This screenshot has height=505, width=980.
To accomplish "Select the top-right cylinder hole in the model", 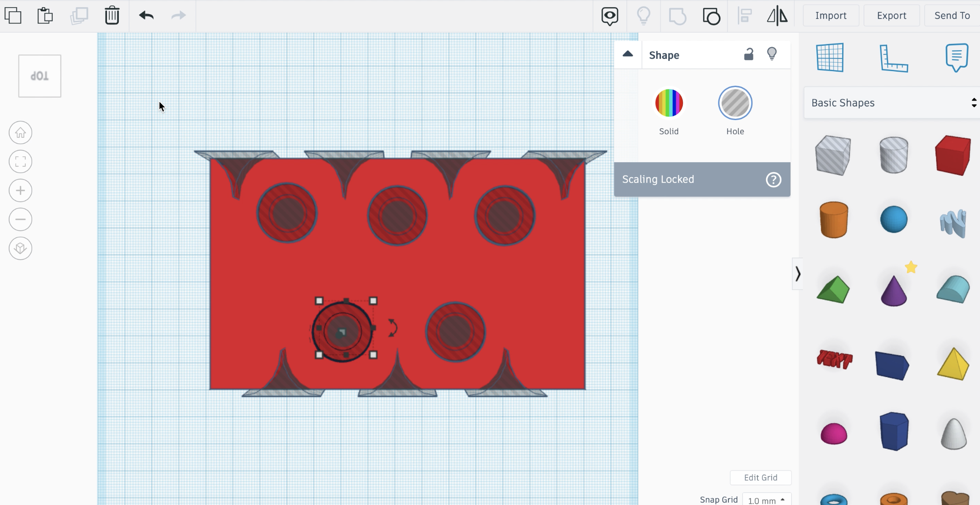I will click(x=505, y=216).
